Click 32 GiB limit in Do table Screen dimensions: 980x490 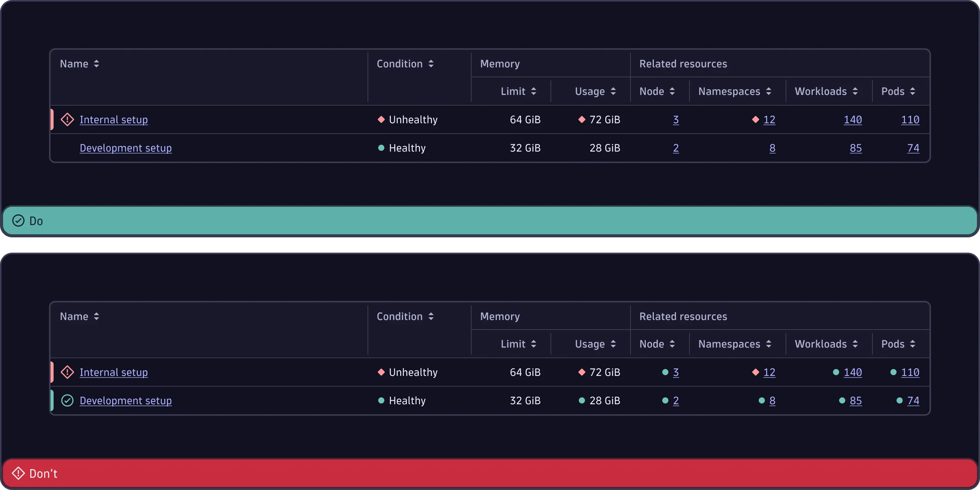click(x=525, y=148)
